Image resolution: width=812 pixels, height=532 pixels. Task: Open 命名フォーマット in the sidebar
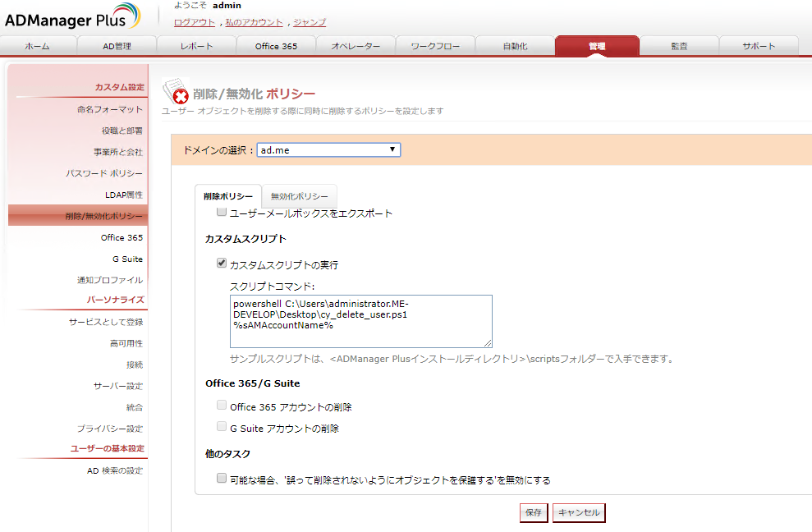click(110, 109)
